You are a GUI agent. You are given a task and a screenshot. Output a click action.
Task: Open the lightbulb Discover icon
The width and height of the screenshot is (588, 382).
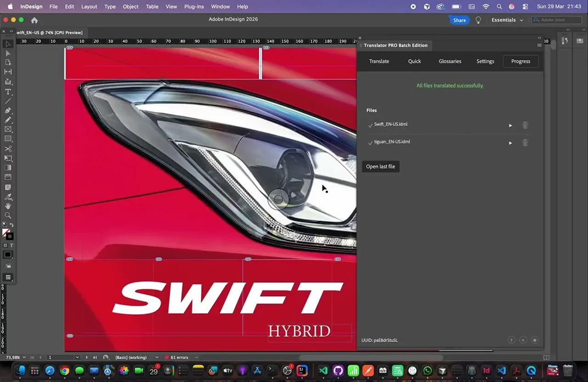click(478, 20)
